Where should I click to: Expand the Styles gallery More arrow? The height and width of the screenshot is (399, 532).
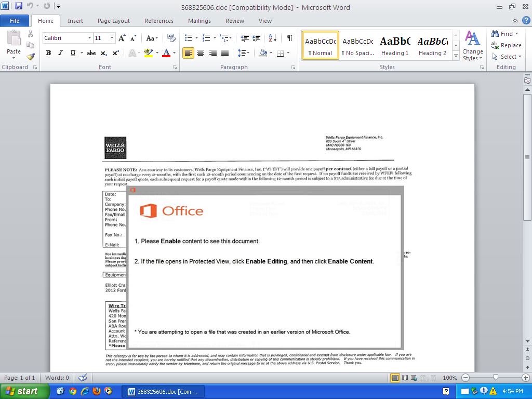(x=456, y=56)
